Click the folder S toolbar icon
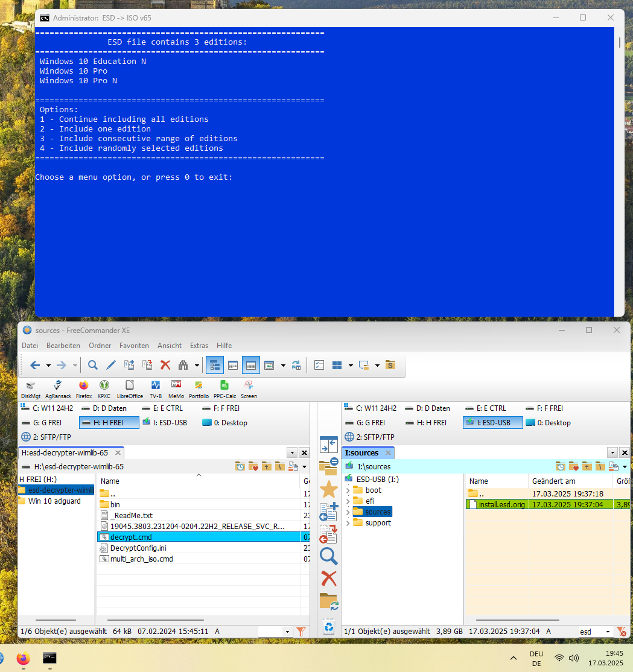 click(390, 365)
